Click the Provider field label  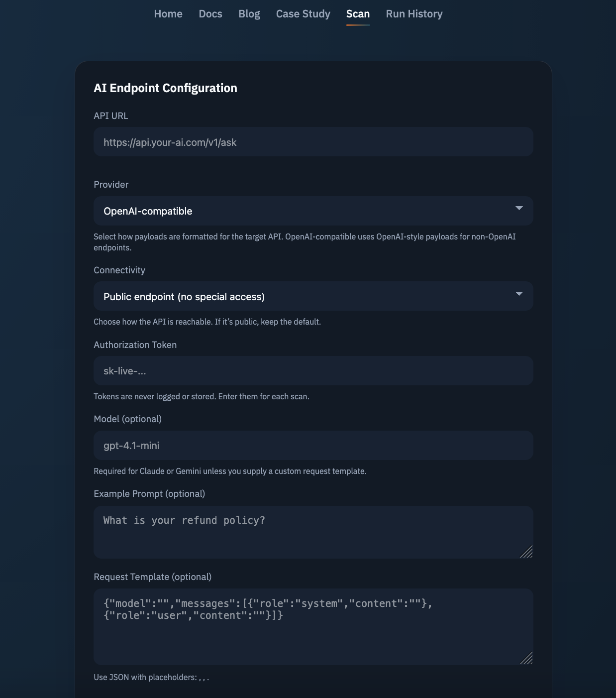point(111,185)
